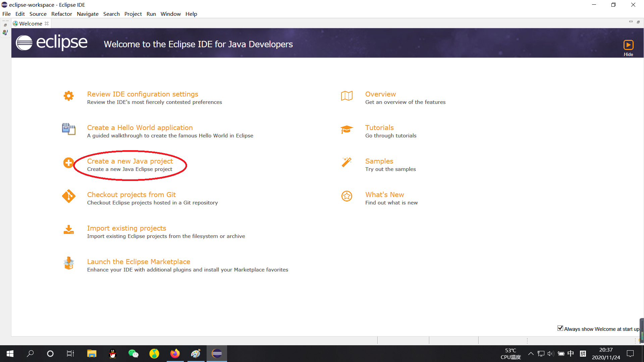
Task: Click the Overview map icon
Action: pyautogui.click(x=346, y=96)
